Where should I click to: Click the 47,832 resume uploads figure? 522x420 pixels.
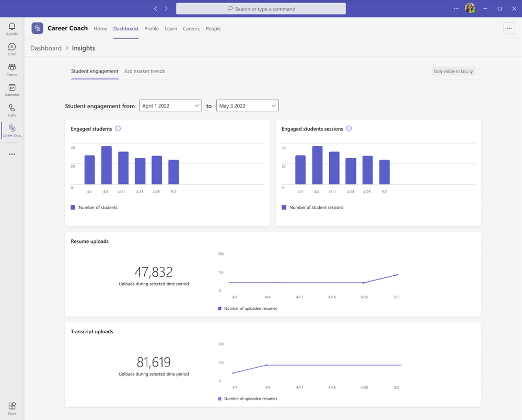click(x=154, y=272)
